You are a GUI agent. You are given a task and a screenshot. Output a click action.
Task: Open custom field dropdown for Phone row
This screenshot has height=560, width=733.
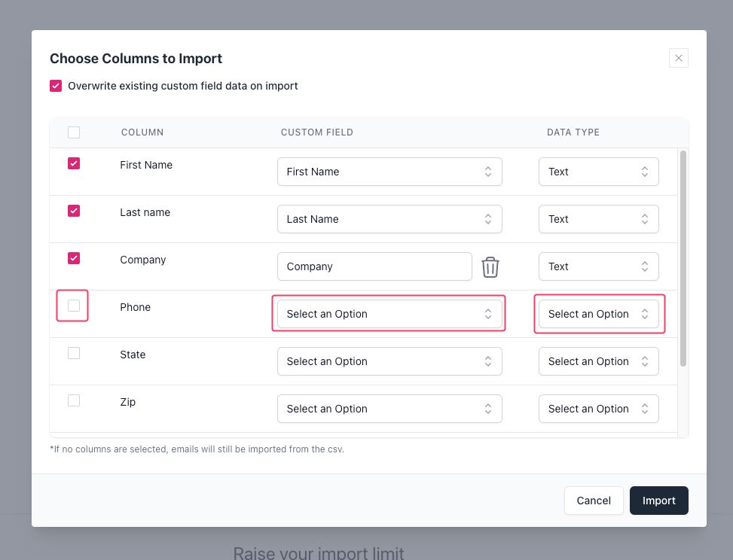coord(389,314)
